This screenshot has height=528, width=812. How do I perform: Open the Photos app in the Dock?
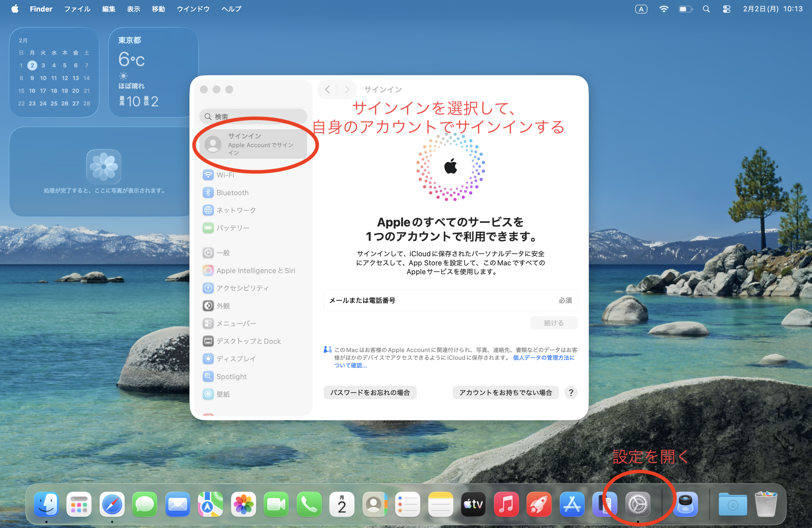(x=243, y=504)
